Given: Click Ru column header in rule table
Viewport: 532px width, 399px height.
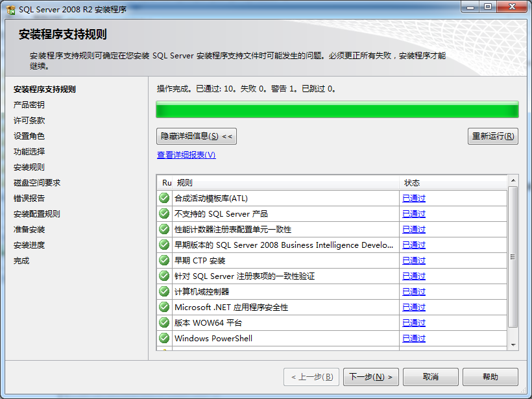Looking at the screenshot, I should coord(165,183).
